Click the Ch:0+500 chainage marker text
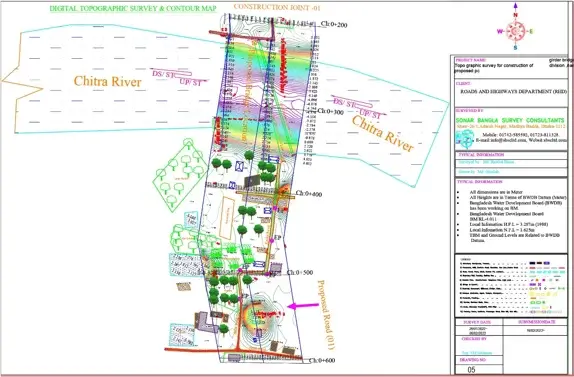Viewport: 574px width, 377px height. click(x=300, y=273)
